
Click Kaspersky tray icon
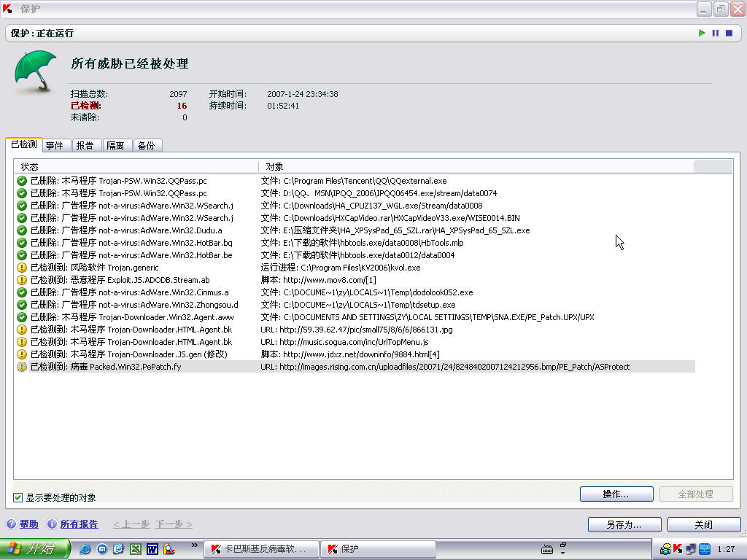coord(678,549)
